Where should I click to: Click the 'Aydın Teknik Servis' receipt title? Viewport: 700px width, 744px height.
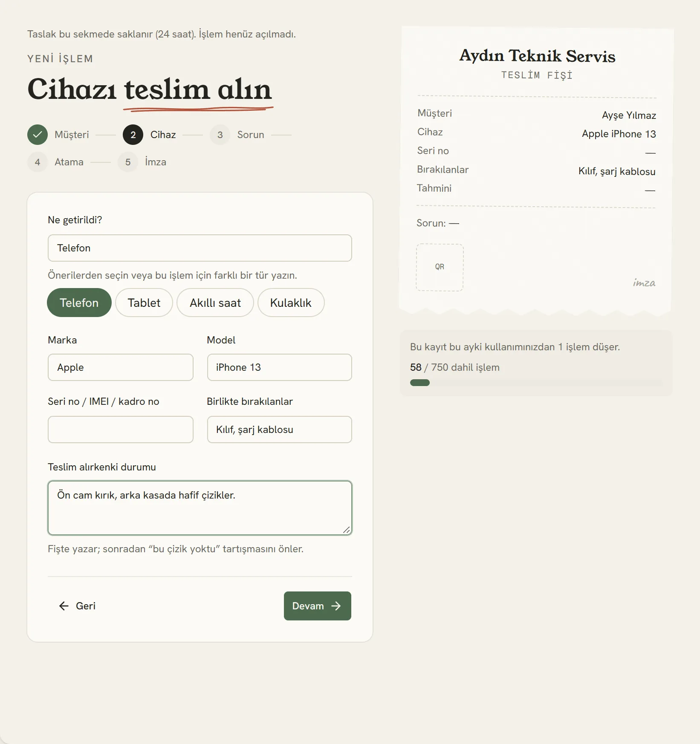coord(537,56)
